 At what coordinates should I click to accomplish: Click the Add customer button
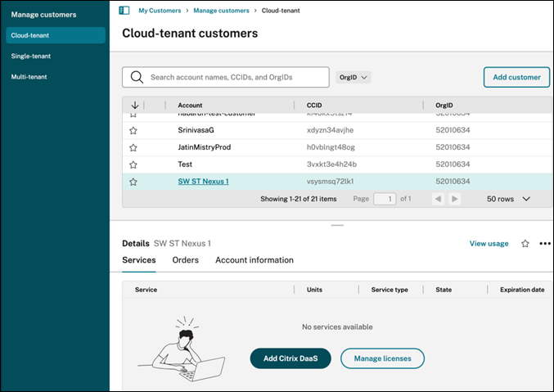(x=516, y=77)
